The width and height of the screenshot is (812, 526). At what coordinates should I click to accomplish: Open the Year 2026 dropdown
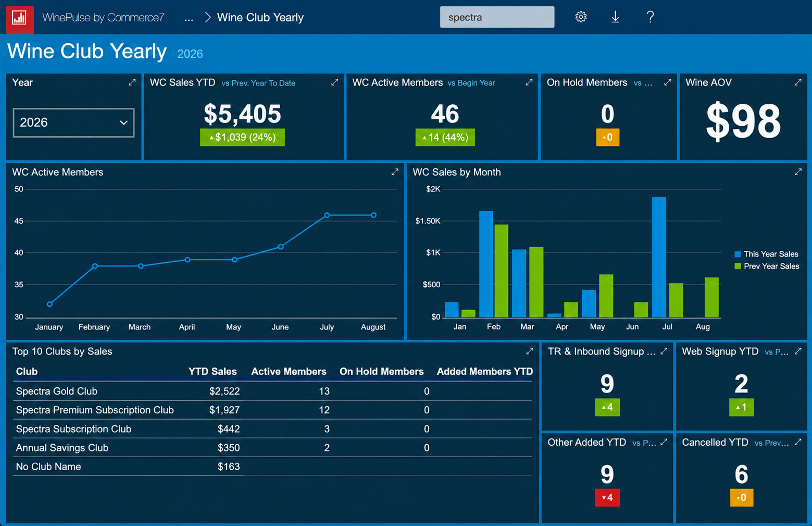point(73,123)
